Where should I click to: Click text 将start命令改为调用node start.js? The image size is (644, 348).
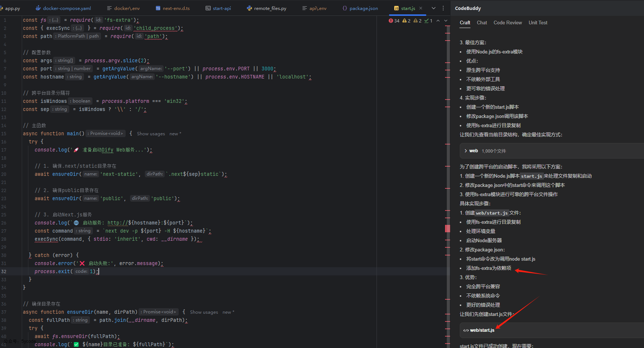501,259
